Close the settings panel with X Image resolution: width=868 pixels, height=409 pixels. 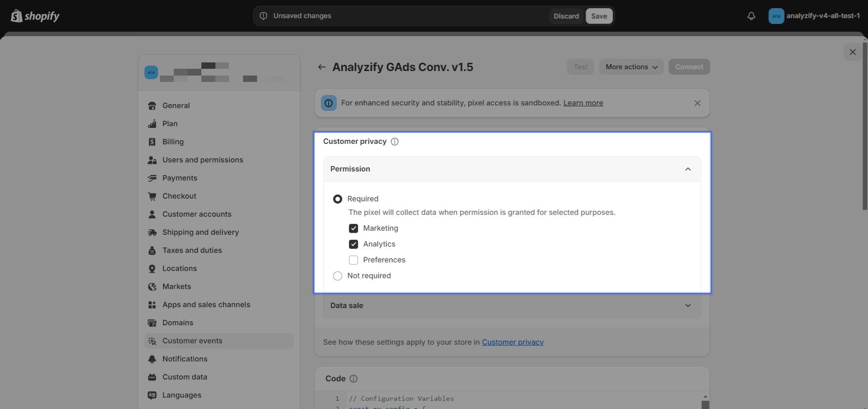point(853,52)
